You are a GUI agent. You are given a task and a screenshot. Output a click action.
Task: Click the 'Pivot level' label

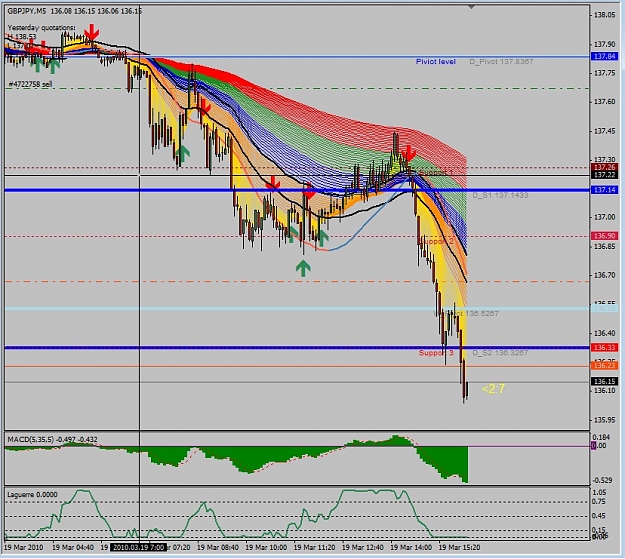[x=436, y=61]
